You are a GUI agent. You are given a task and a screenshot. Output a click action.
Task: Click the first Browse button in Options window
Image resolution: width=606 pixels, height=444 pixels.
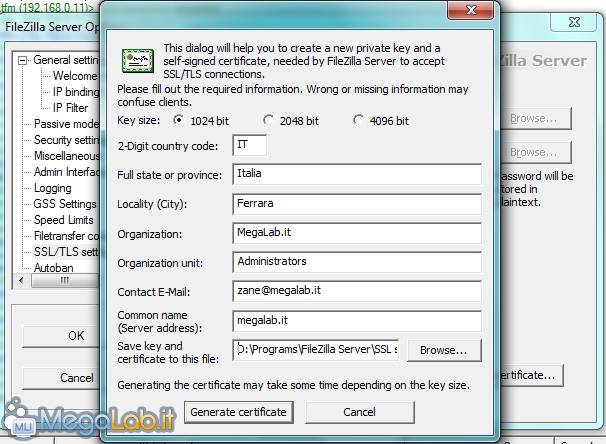[536, 118]
